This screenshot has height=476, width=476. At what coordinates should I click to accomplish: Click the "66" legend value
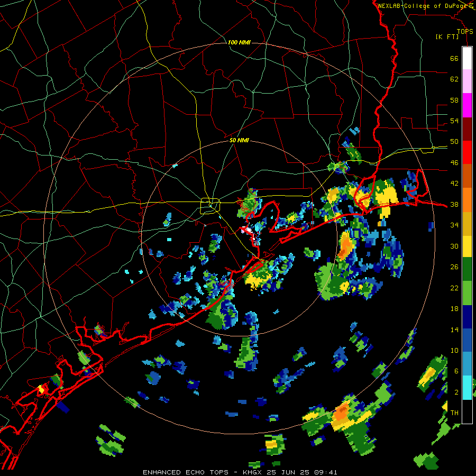(x=454, y=58)
